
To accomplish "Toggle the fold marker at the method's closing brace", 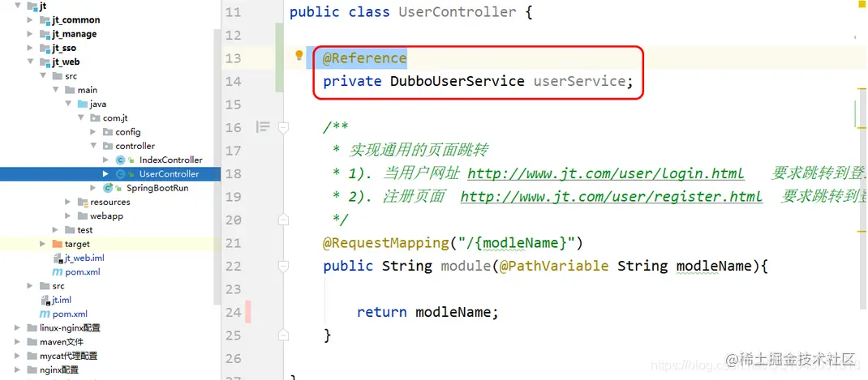I will (283, 335).
